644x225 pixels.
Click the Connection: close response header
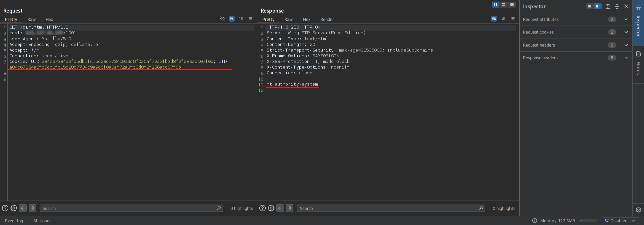click(x=289, y=73)
